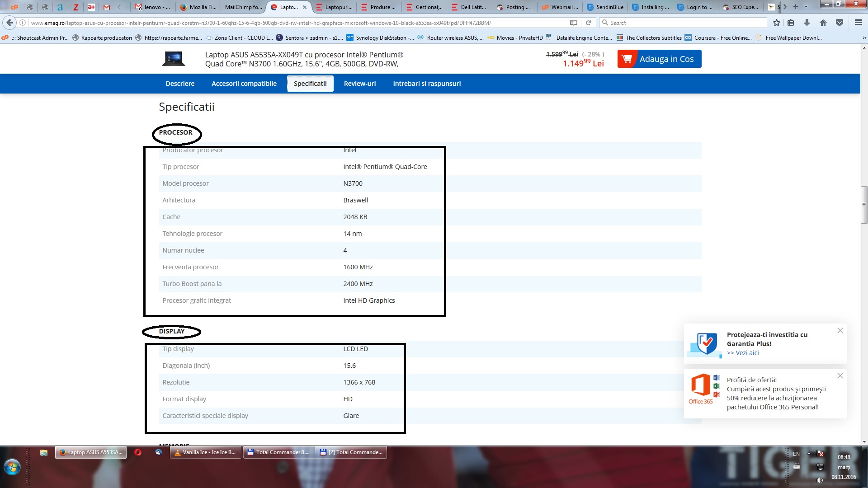The height and width of the screenshot is (488, 868).
Task: Switch to the SendinBlue tab
Action: click(605, 7)
